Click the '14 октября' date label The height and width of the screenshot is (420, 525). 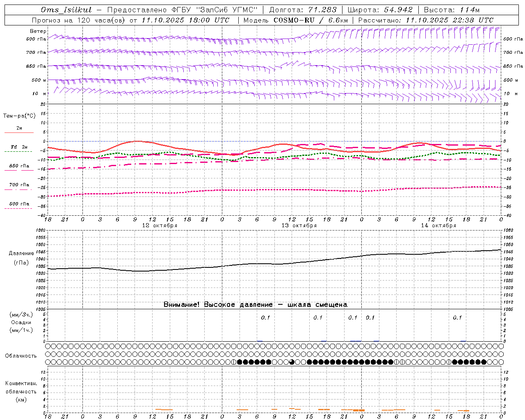[438, 226]
